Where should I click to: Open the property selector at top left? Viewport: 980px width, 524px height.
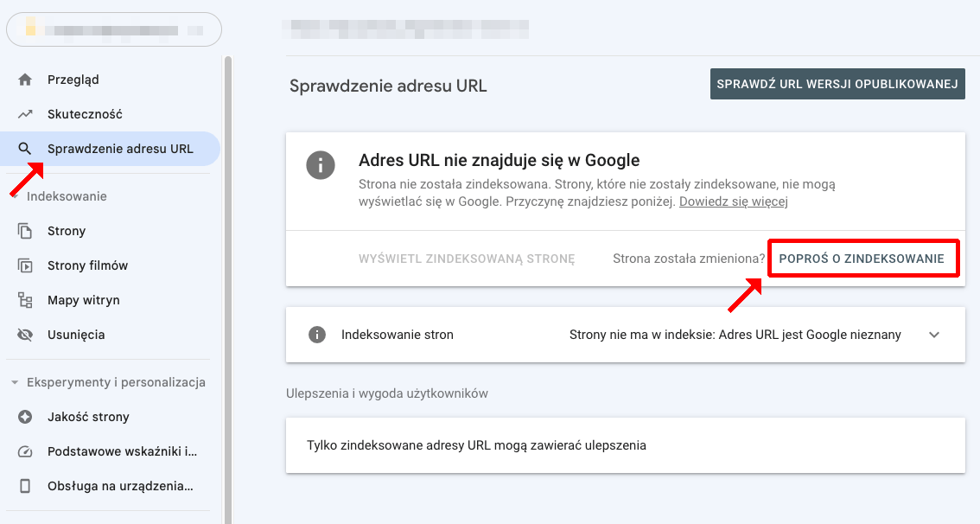(x=112, y=29)
